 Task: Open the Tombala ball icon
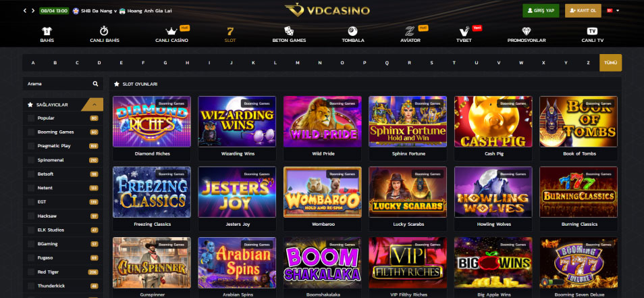tap(353, 31)
